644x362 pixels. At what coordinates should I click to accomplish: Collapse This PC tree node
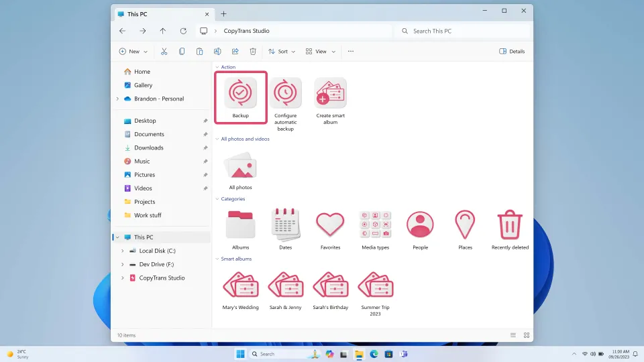(x=117, y=237)
